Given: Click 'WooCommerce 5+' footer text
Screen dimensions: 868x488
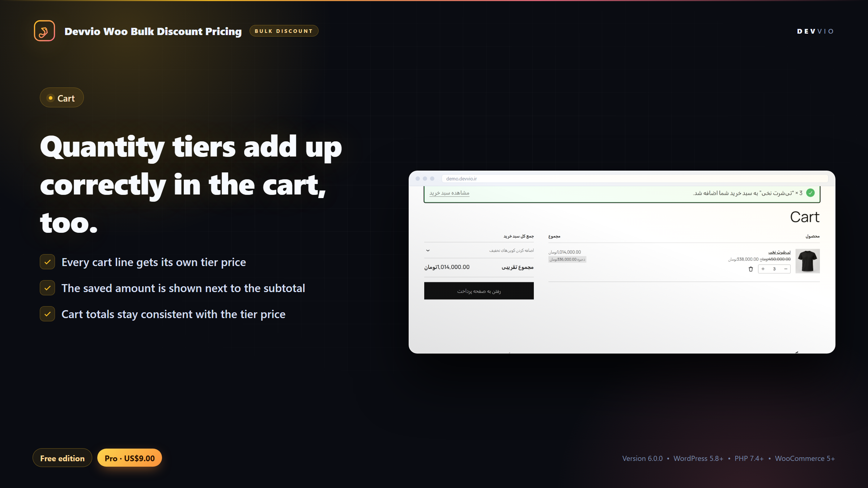Looking at the screenshot, I should point(805,458).
